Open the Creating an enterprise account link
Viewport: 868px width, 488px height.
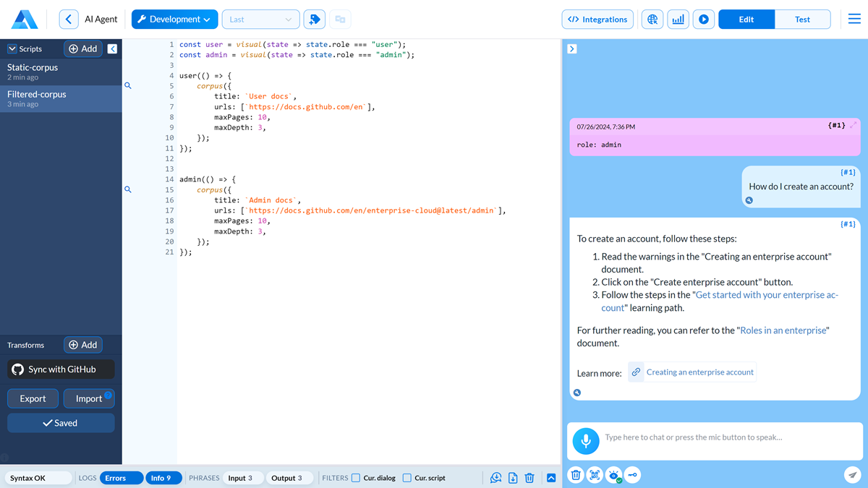tap(699, 372)
